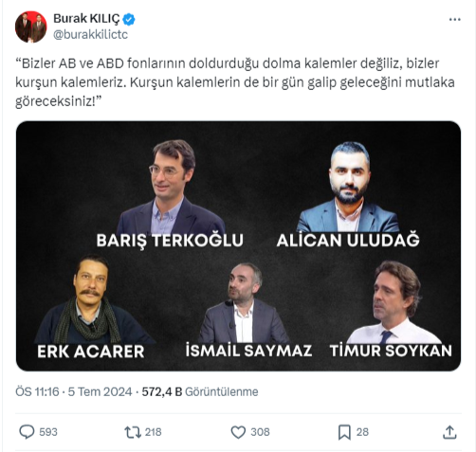Viewport: 476px width, 452px height.
Task: Click the 572,4 B Görüntülenme view count
Action: click(200, 391)
